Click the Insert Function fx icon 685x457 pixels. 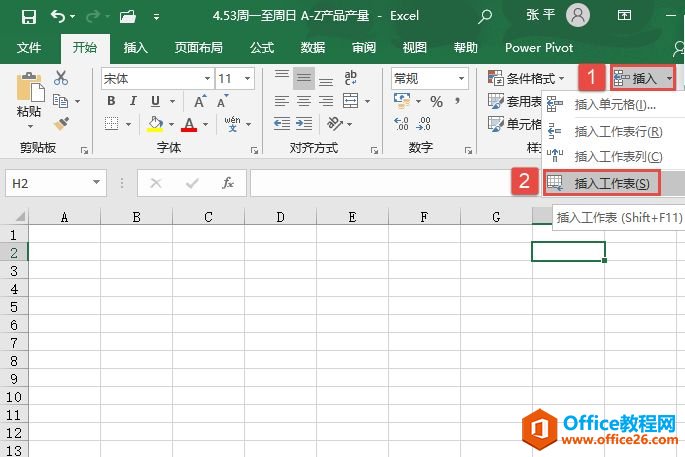[x=228, y=183]
